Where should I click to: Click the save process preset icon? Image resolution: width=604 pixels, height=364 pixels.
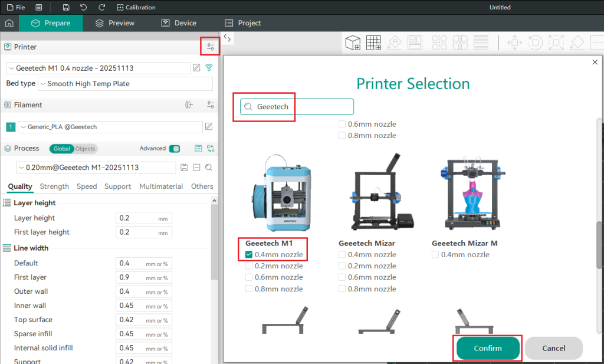pyautogui.click(x=184, y=168)
